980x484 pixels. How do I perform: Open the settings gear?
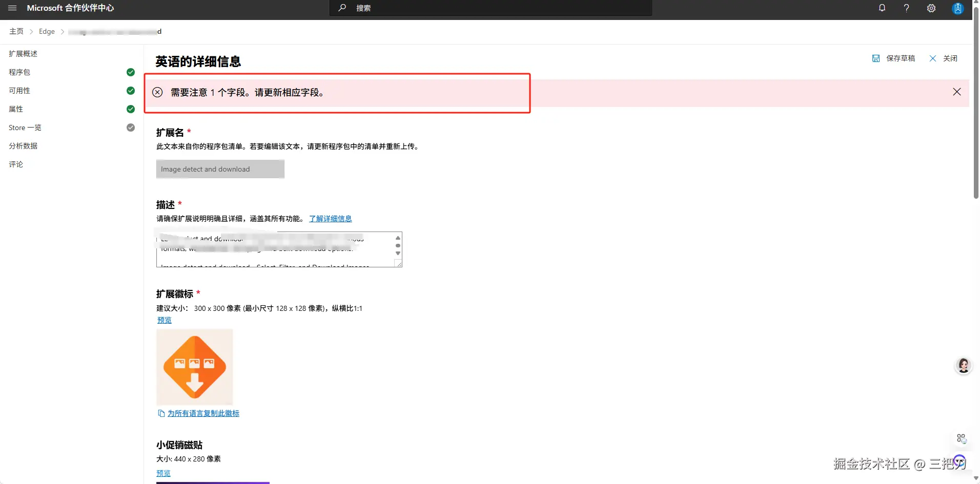pyautogui.click(x=931, y=8)
